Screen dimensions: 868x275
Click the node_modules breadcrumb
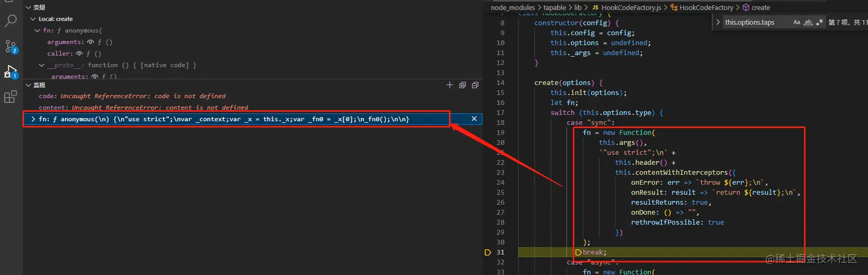pyautogui.click(x=513, y=7)
